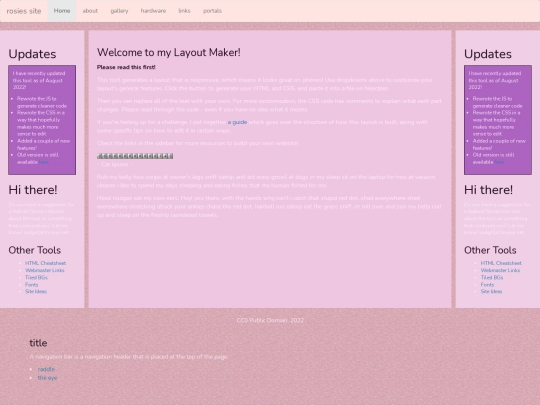The height and width of the screenshot is (405, 540).
Task: Click the right sidebar 'Other Tools' heading
Action: click(490, 250)
